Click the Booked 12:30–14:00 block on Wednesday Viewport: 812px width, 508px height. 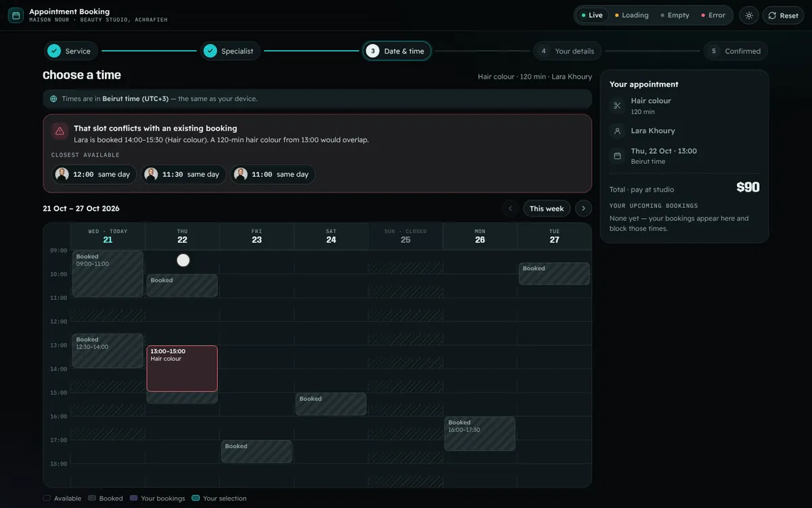tap(108, 351)
